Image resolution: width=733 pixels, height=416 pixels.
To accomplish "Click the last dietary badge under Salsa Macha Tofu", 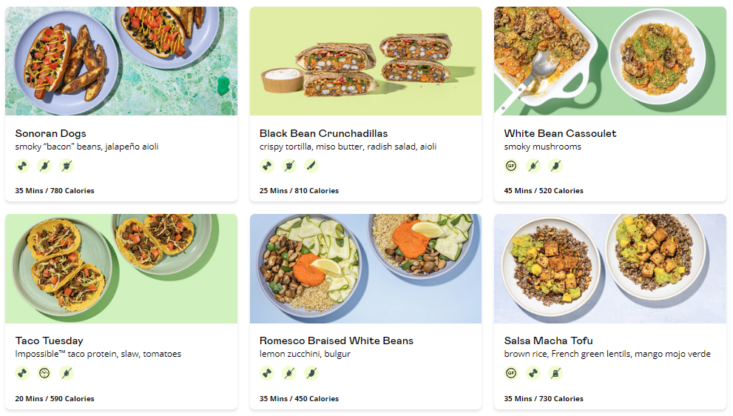I will coord(555,373).
